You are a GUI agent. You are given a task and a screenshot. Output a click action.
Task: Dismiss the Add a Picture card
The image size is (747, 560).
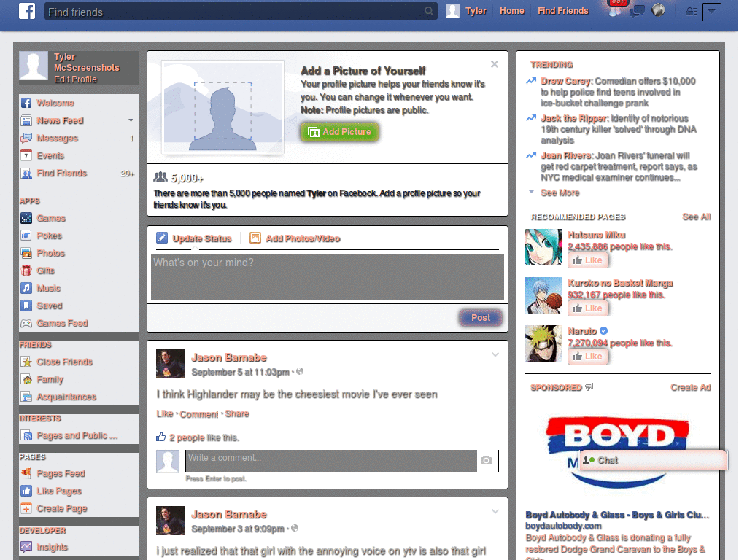[x=495, y=64]
